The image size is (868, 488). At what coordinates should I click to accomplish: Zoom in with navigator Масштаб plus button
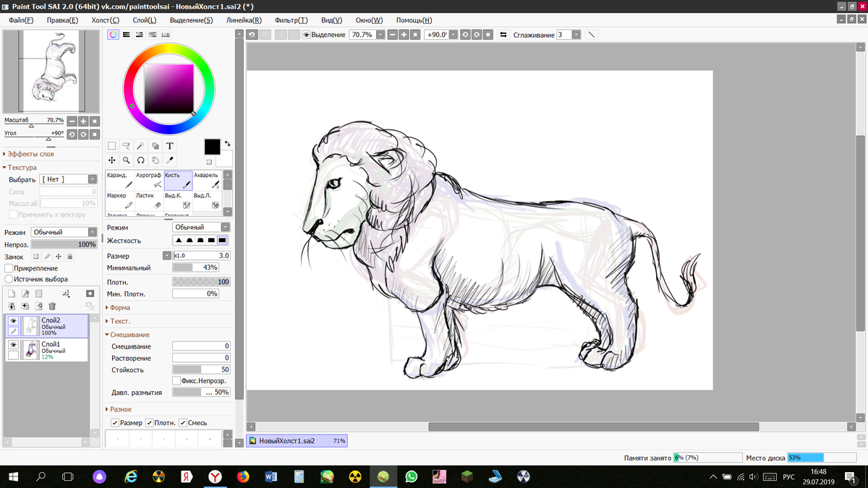tap(83, 121)
